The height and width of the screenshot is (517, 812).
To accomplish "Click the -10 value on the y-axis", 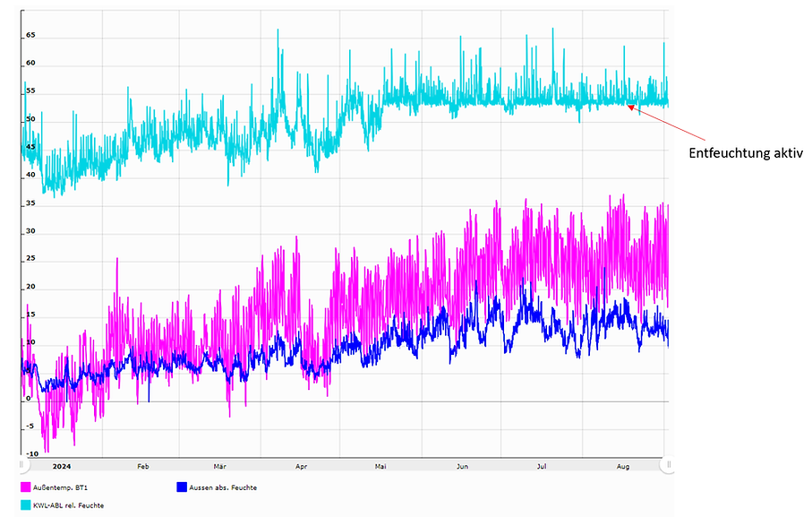I will click(x=32, y=453).
